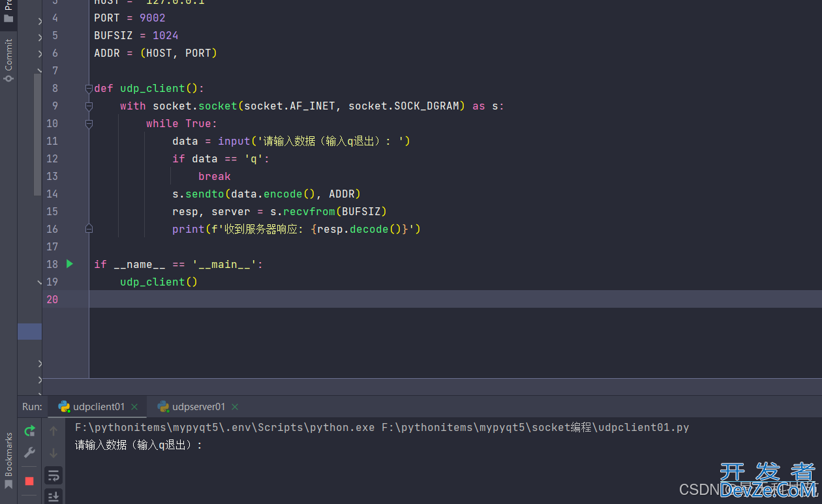Click the empty current line 20
Image resolution: width=822 pixels, height=504 pixels.
pos(455,299)
